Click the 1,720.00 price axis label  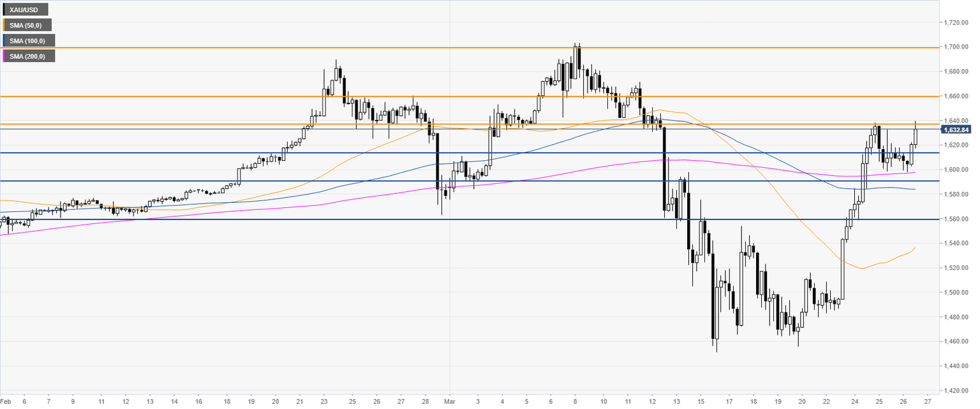958,22
